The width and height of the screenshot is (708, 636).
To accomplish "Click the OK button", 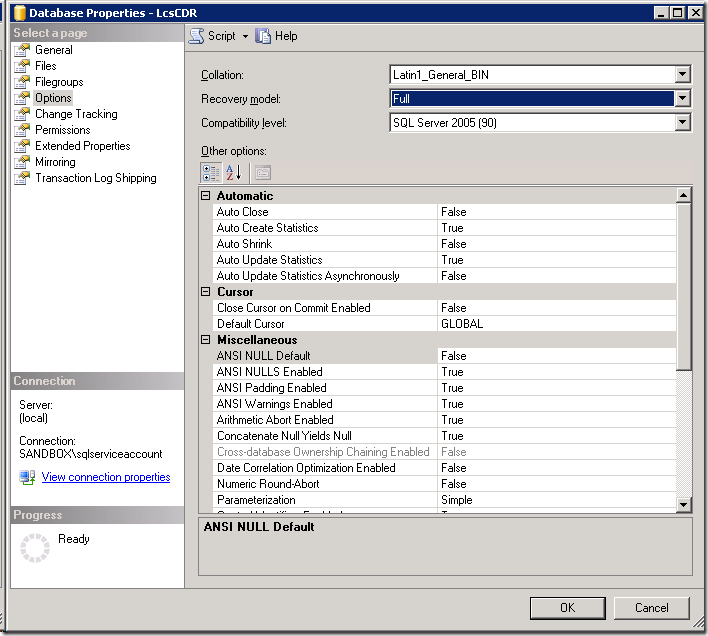I will click(x=567, y=607).
